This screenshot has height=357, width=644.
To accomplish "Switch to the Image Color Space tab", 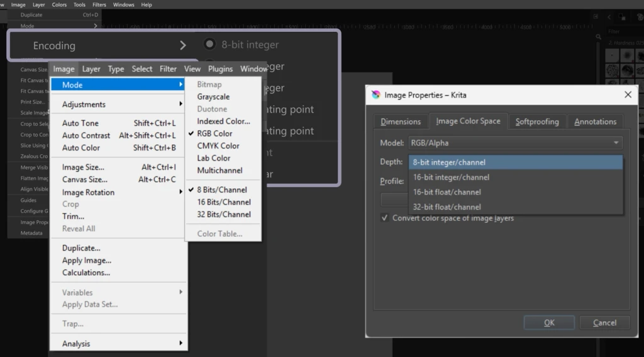I will pos(468,121).
